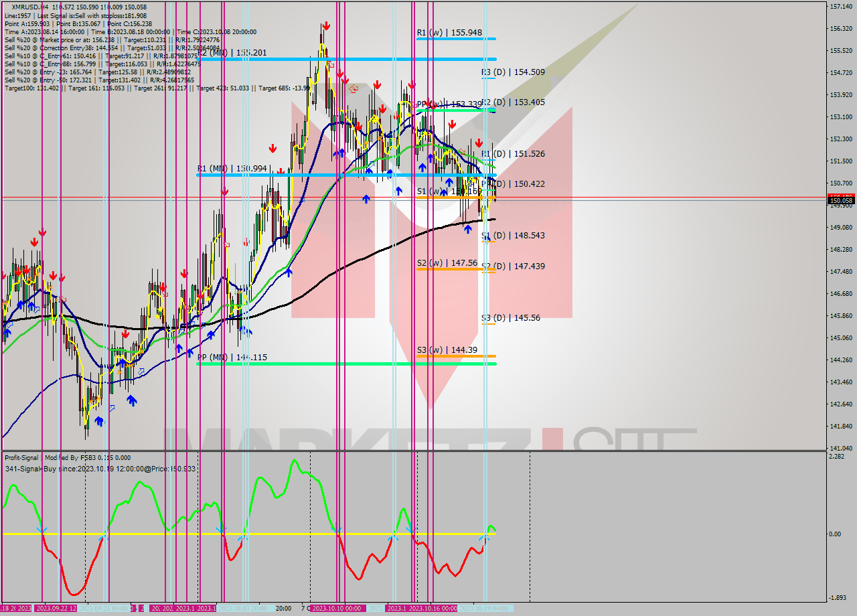This screenshot has width=857, height=616.
Task: Click 148.280 on the price axis
Action: tap(840, 249)
